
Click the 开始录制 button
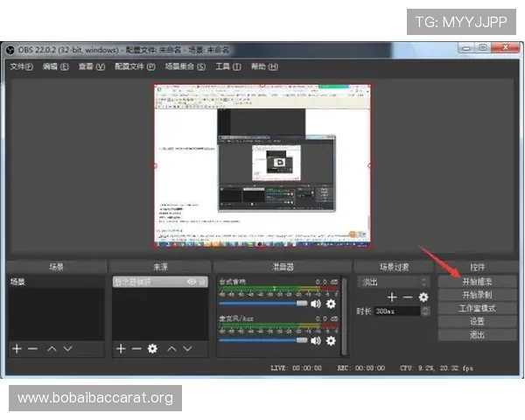tap(477, 295)
